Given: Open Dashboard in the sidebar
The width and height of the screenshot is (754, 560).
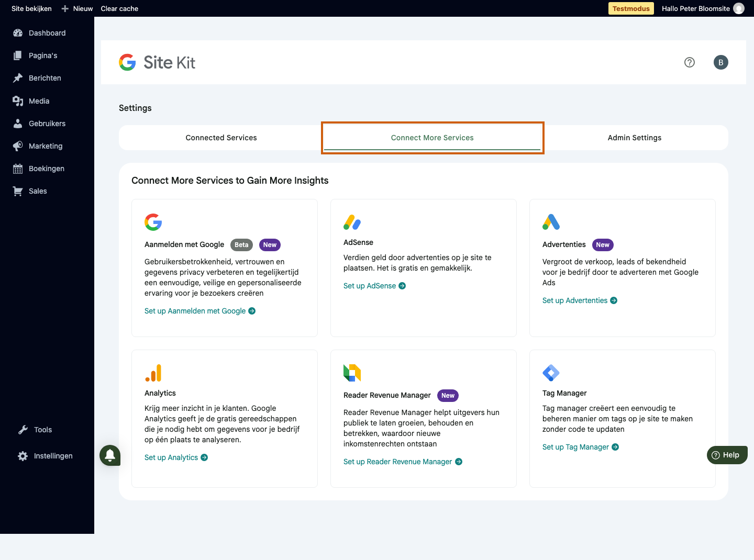Looking at the screenshot, I should coord(47,33).
